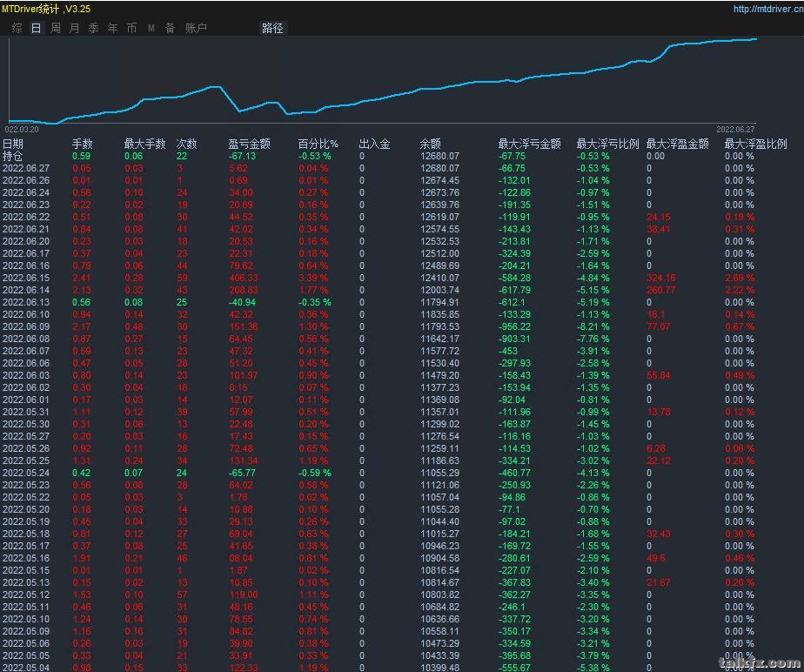Select the 2022.05.24 losing day row

[26, 473]
